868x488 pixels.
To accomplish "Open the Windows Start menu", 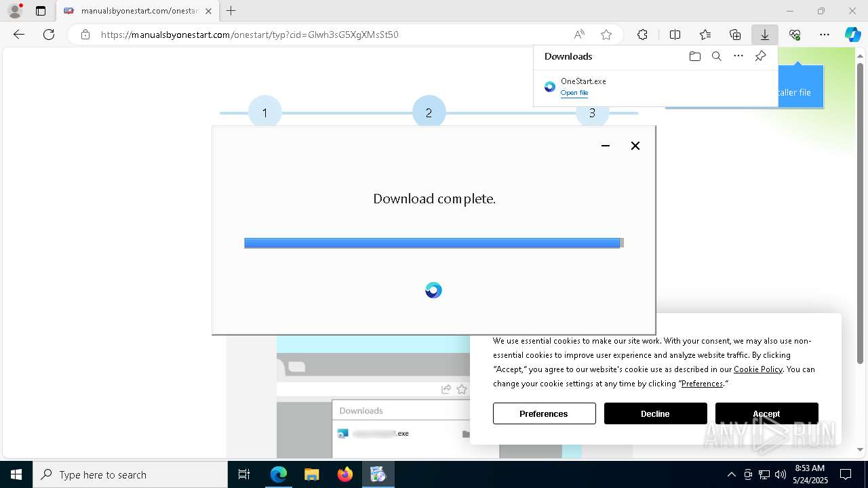I will [x=16, y=474].
